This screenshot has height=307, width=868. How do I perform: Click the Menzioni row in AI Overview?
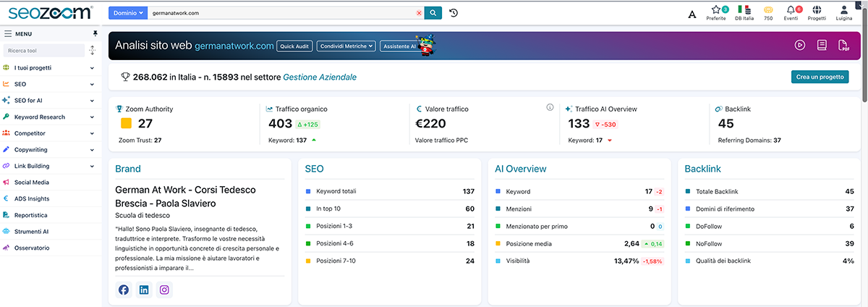pyautogui.click(x=579, y=209)
